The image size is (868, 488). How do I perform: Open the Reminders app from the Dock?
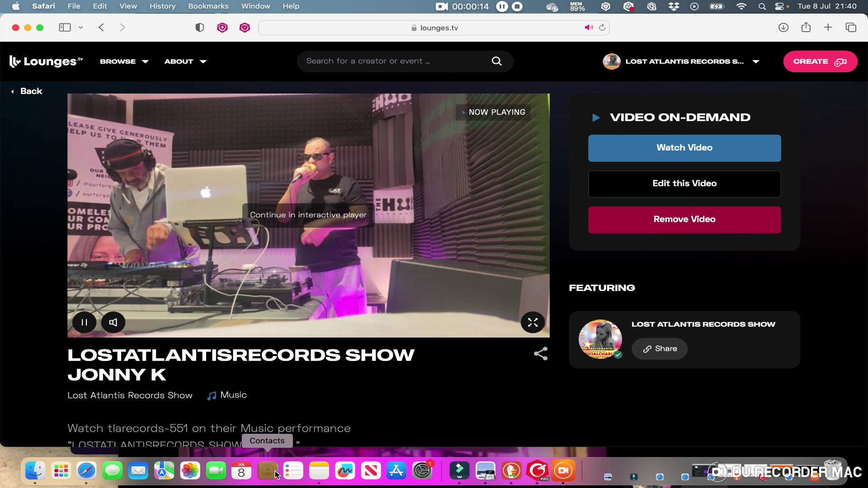293,471
